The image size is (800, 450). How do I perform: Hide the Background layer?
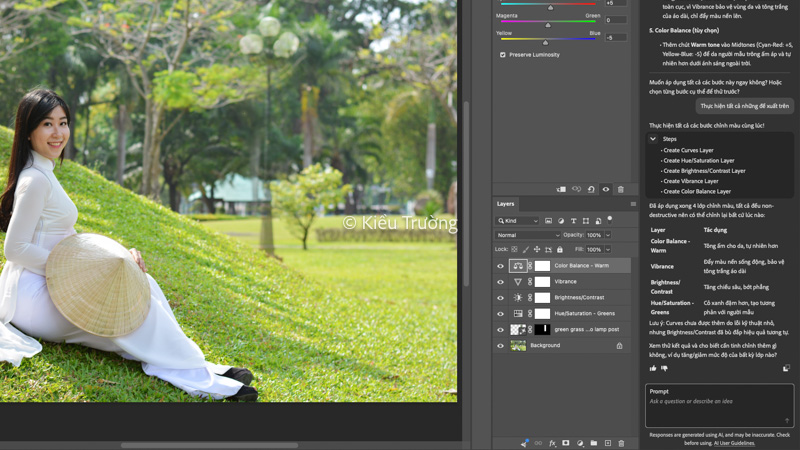coord(501,345)
